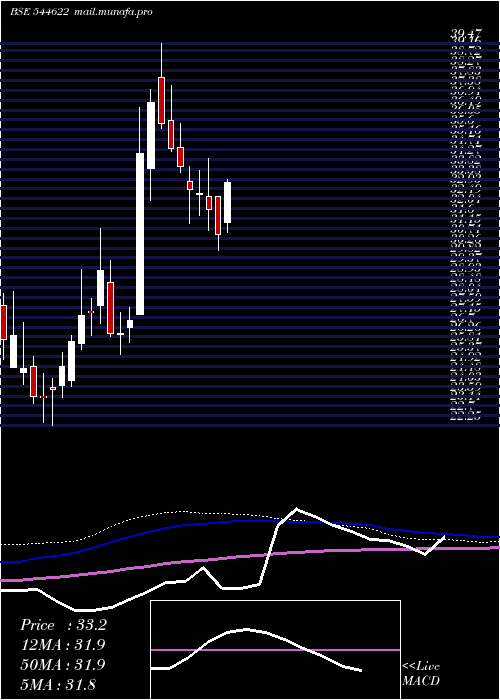Click the '<<Live MACD' label
Screen dimensions: 500x700
point(421,674)
